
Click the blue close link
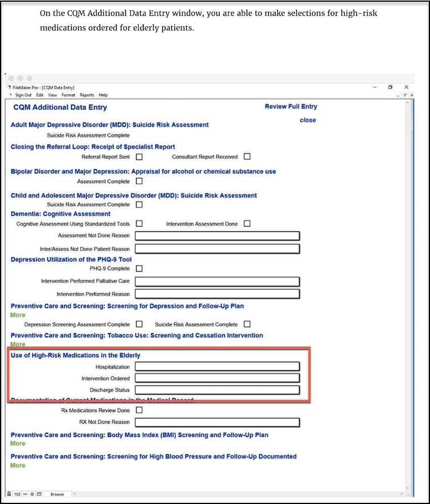click(x=308, y=120)
